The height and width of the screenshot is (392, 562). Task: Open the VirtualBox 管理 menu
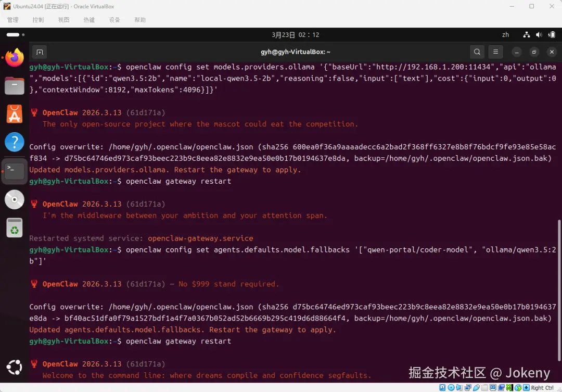[x=12, y=20]
